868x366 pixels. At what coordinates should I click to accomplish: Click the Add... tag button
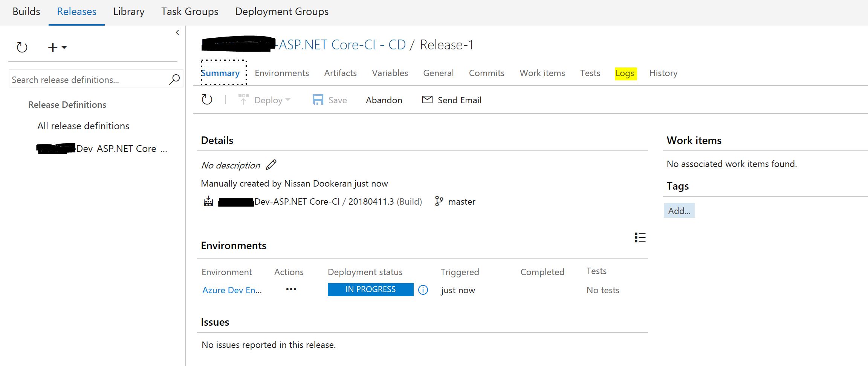[679, 211]
